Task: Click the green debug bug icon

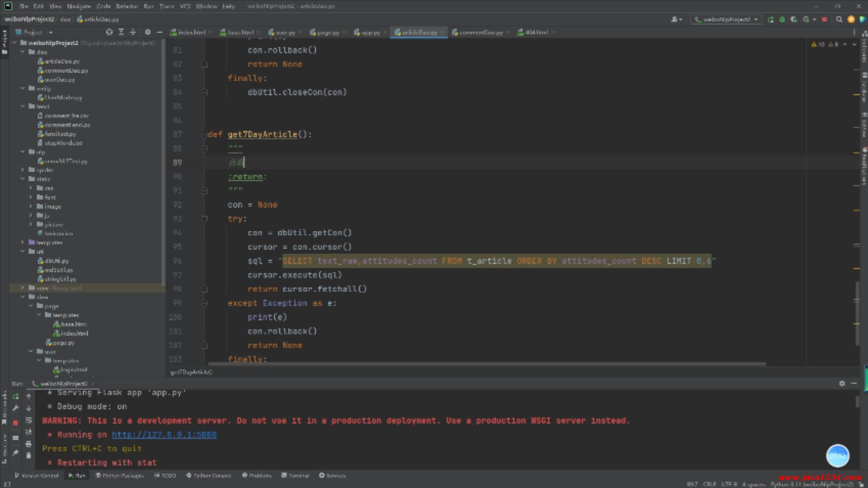Action: pos(782,19)
